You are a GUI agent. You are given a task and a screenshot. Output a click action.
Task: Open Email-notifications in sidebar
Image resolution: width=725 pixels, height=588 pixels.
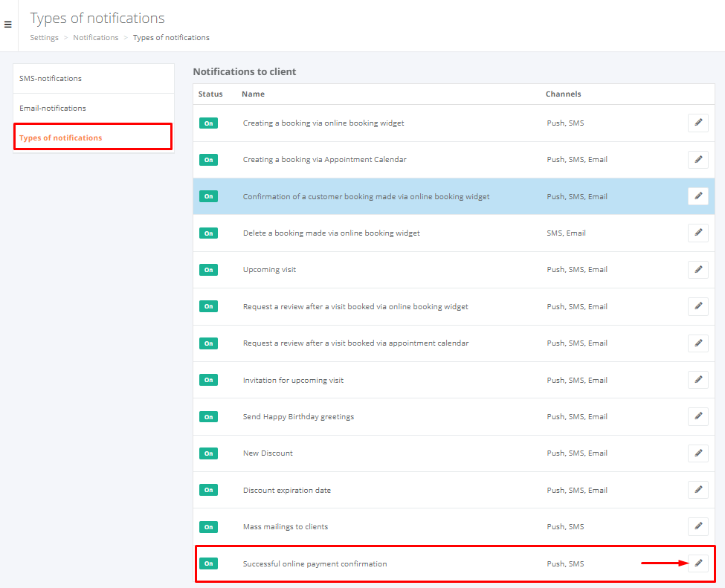click(53, 108)
